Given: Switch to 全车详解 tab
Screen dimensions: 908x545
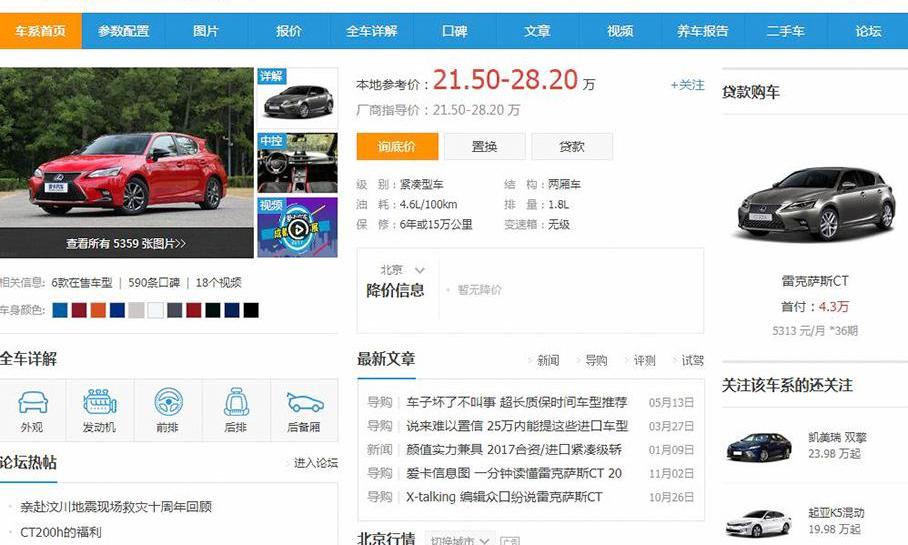Looking at the screenshot, I should click(x=372, y=31).
